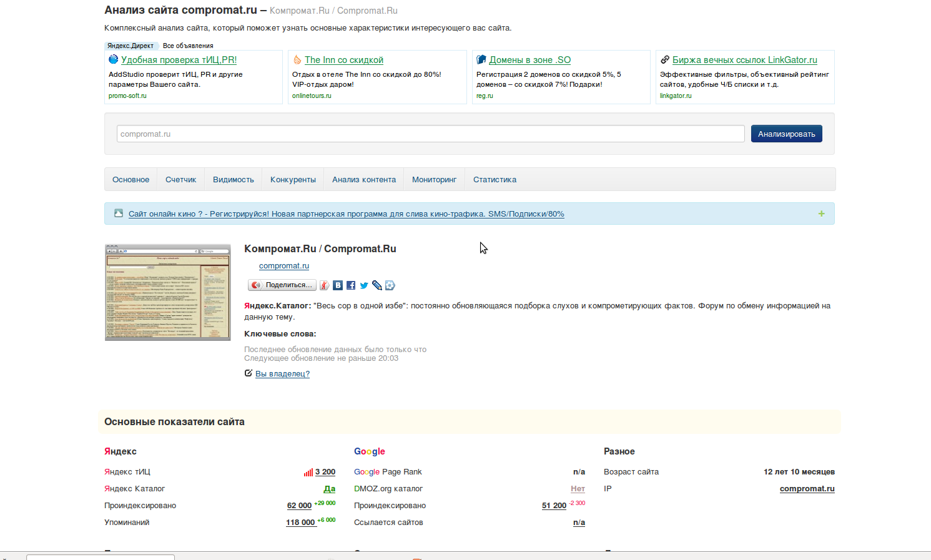Click the Yandex тИЦ bar chart icon
931x560 pixels.
click(x=308, y=473)
